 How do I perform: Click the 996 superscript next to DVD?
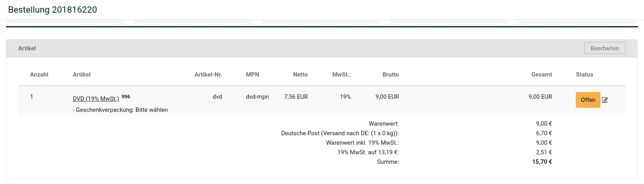click(126, 96)
